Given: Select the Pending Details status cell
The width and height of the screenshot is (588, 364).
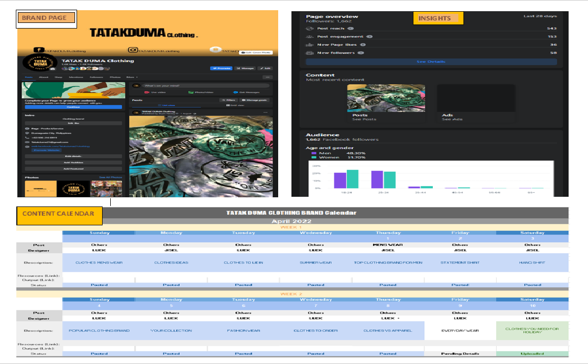Looking at the screenshot, I should pyautogui.click(x=460, y=353).
